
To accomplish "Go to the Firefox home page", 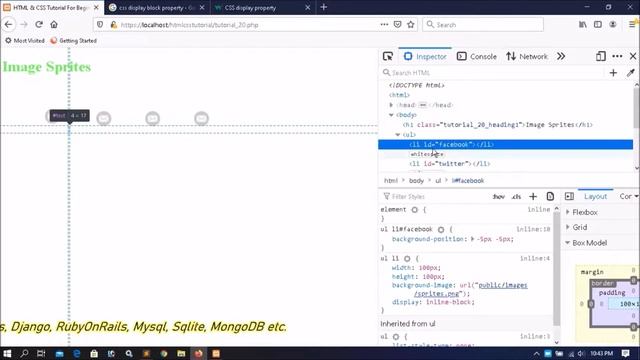I will 54,24.
